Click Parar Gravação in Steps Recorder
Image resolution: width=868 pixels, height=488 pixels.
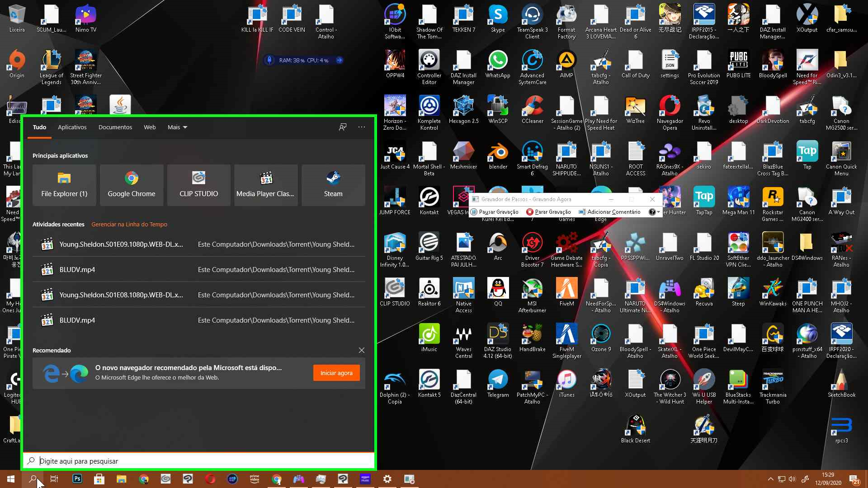tap(548, 212)
